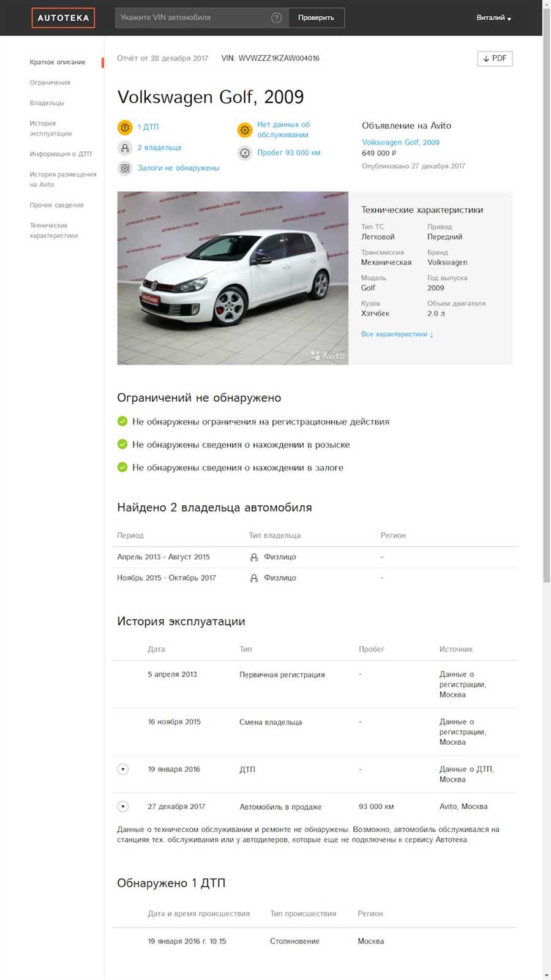Click the service data gear icon
Image resolution: width=551 pixels, height=980 pixels.
(x=245, y=130)
